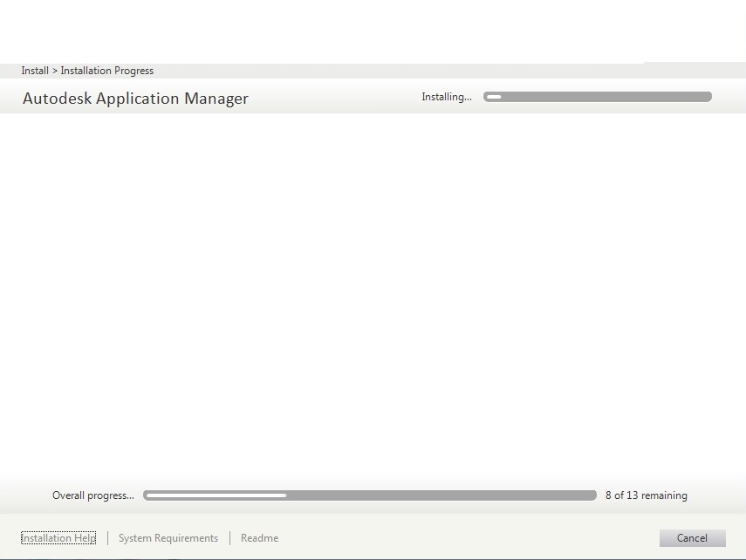Cancel the installation
This screenshot has height=560, width=746.
(x=692, y=538)
